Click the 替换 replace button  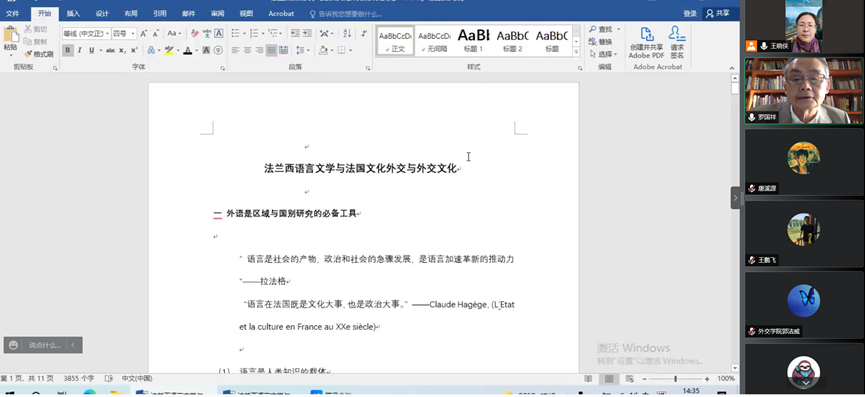tap(601, 42)
